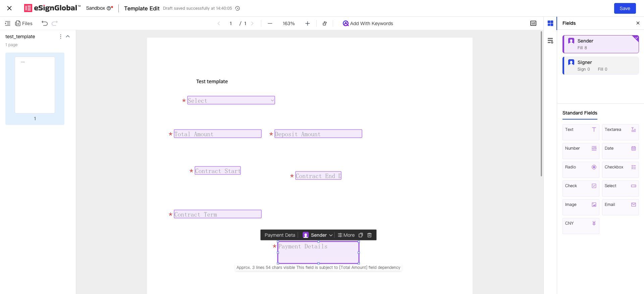
Task: Open the Select dropdown field on document
Action: tap(231, 100)
